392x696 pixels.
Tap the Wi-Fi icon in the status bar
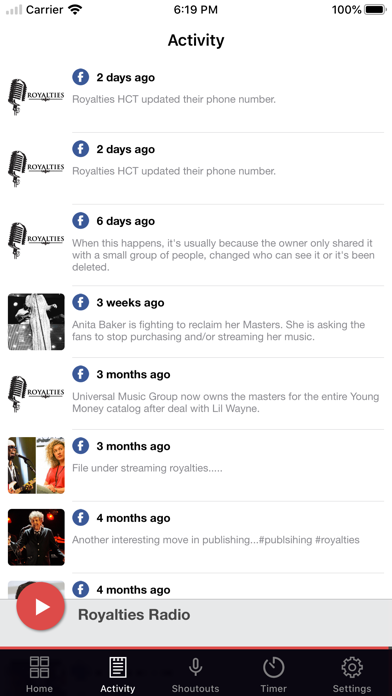(x=76, y=10)
